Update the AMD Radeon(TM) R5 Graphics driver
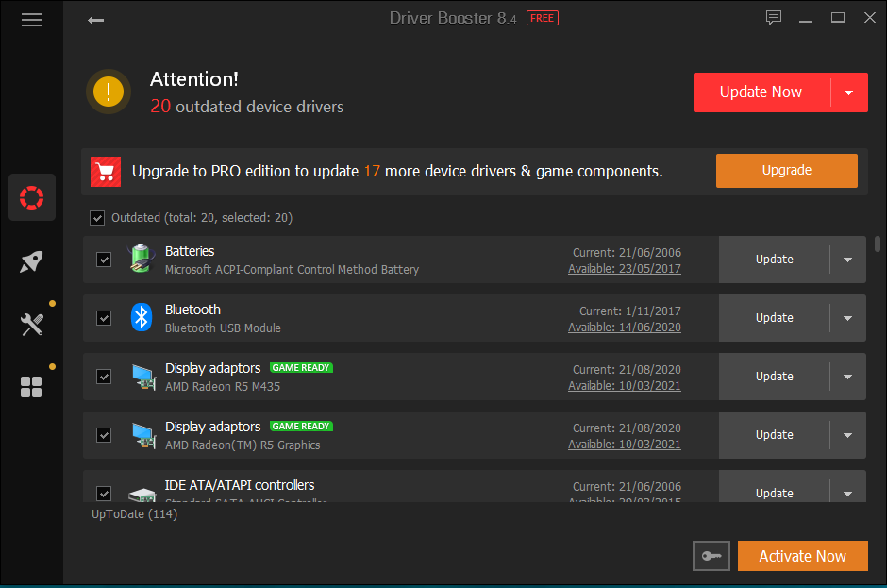The image size is (887, 588). click(774, 435)
